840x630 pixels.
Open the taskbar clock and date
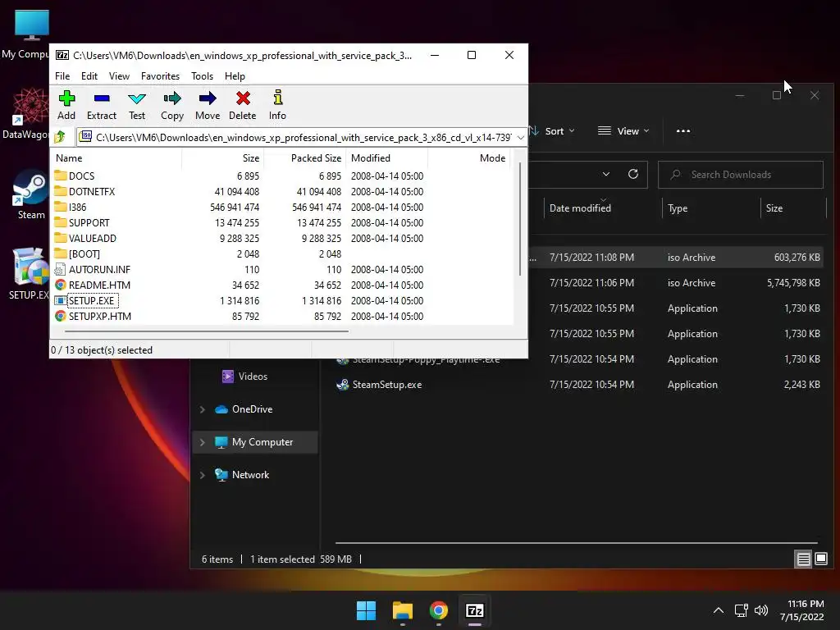802,610
